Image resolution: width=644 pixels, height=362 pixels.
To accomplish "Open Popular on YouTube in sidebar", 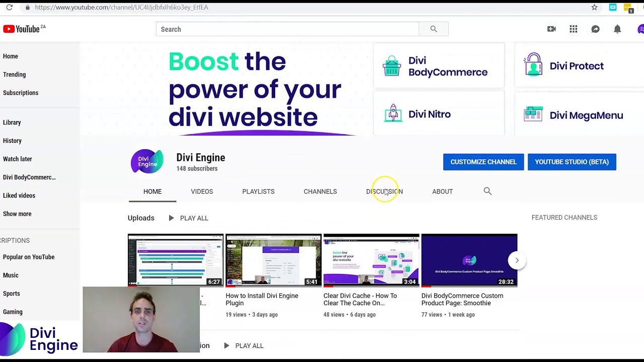I will tap(29, 257).
